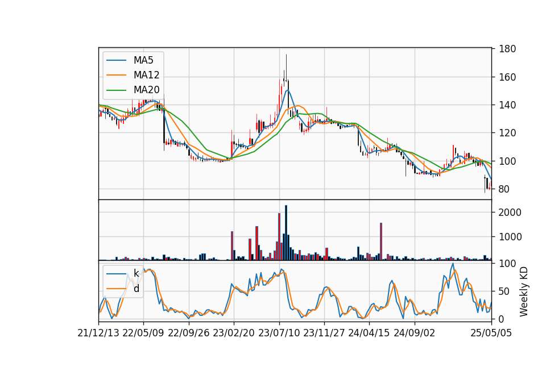Image resolution: width=546 pixels, height=392 pixels.
Task: Click the 140 price axis label
Action: 507,105
